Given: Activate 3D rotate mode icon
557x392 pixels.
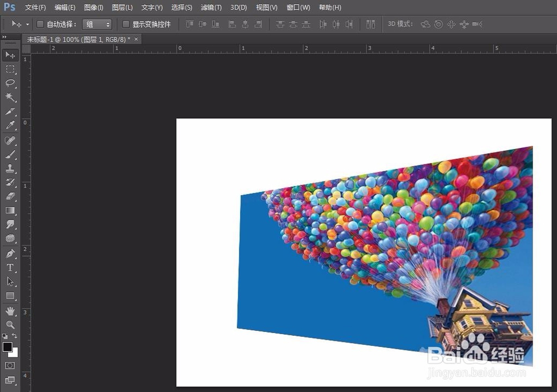Looking at the screenshot, I should pyautogui.click(x=426, y=24).
